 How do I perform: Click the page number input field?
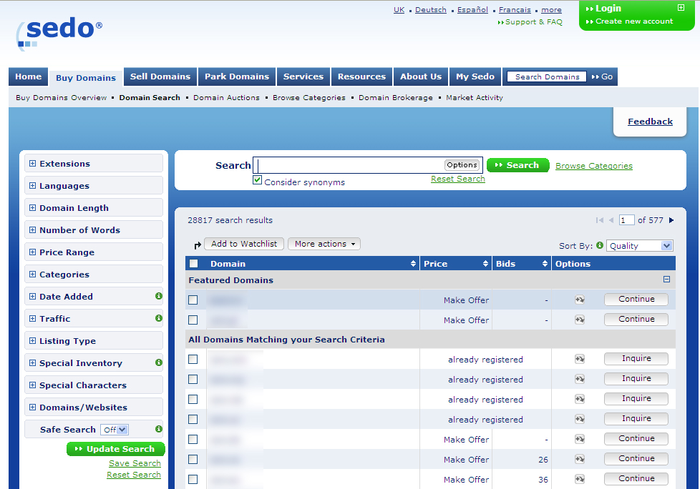[x=626, y=220]
